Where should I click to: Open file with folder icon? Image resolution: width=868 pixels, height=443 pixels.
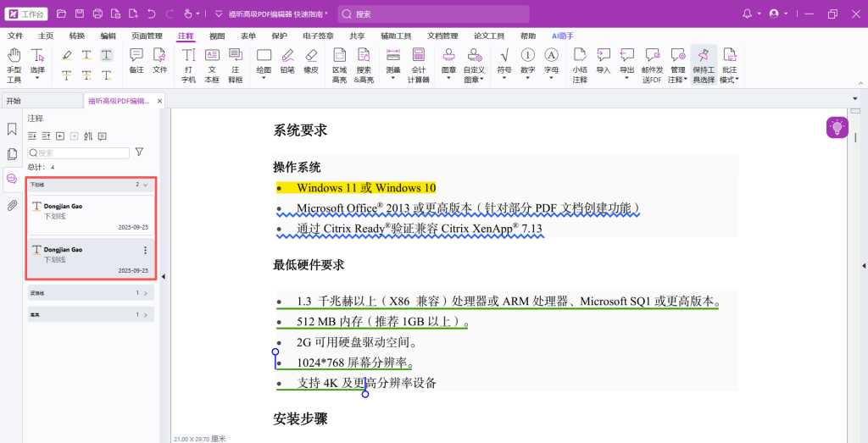[61, 14]
